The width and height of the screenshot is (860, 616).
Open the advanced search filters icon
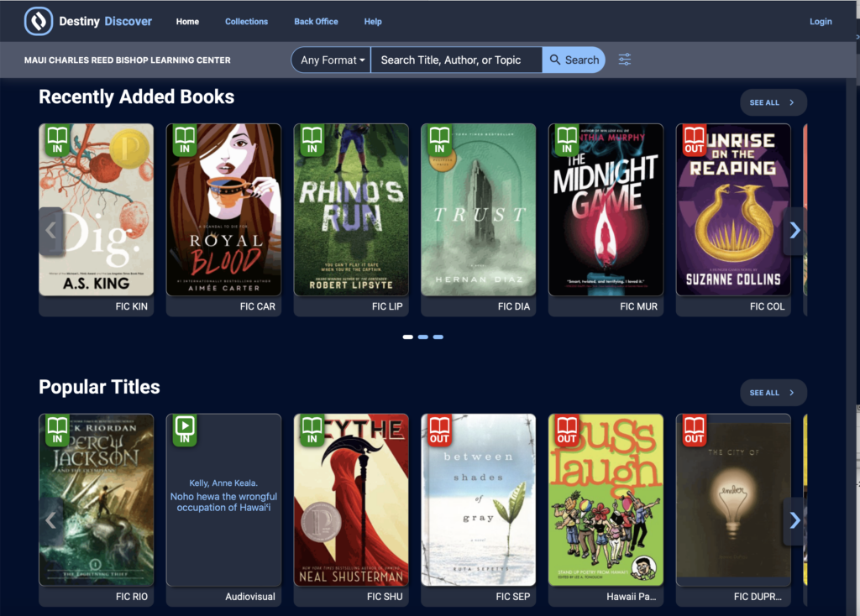pos(624,60)
